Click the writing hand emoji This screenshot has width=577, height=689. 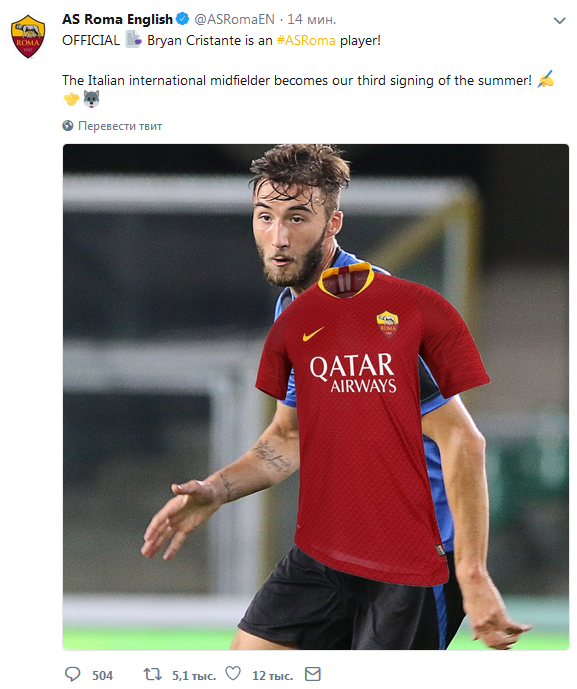point(545,79)
